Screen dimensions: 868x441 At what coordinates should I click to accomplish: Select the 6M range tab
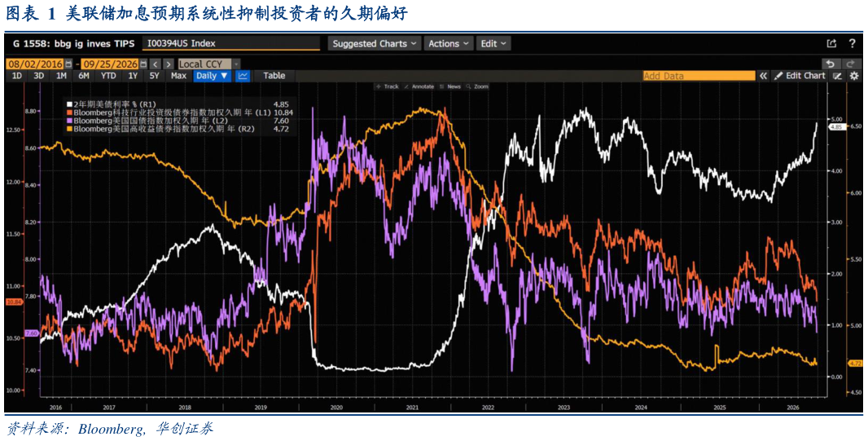point(84,76)
